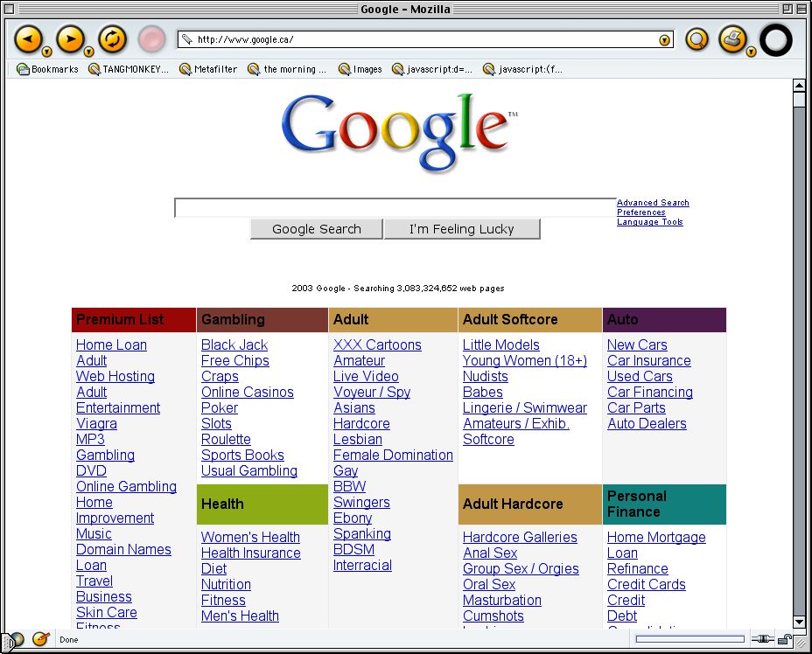
Task: Click the red Stop loading button
Action: 151,39
